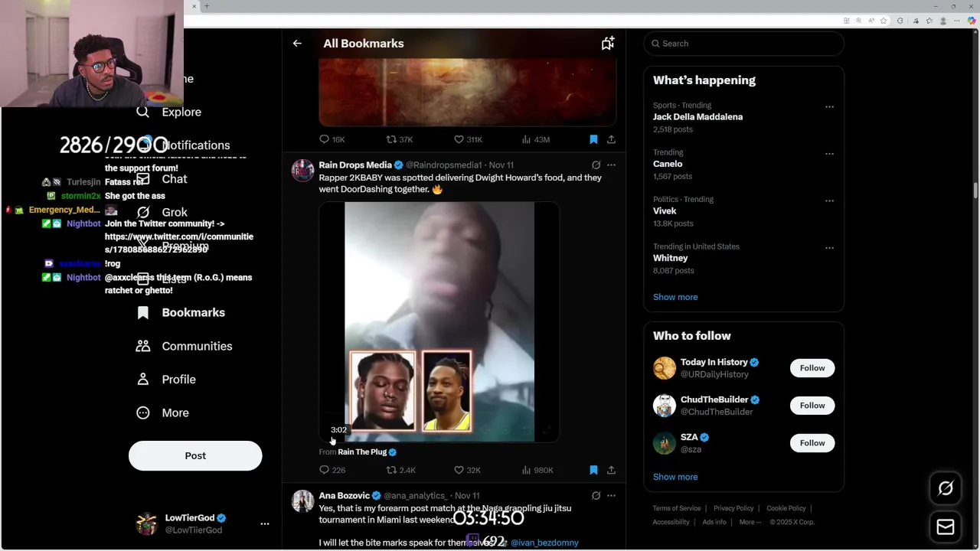Like the post with 311K likes

coord(468,139)
